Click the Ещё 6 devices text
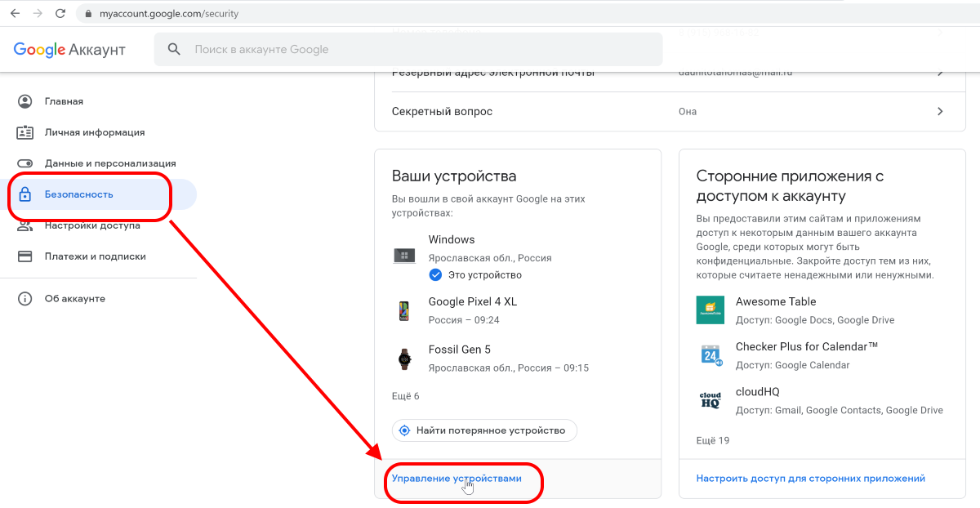The image size is (980, 508). click(406, 396)
